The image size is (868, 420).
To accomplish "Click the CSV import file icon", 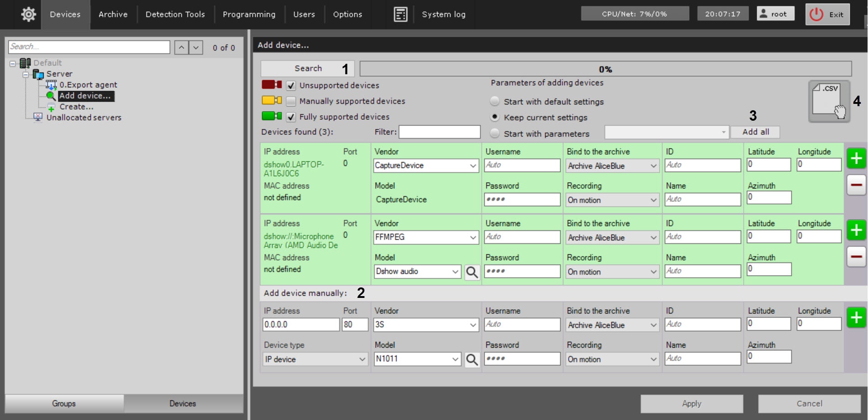I will 829,100.
